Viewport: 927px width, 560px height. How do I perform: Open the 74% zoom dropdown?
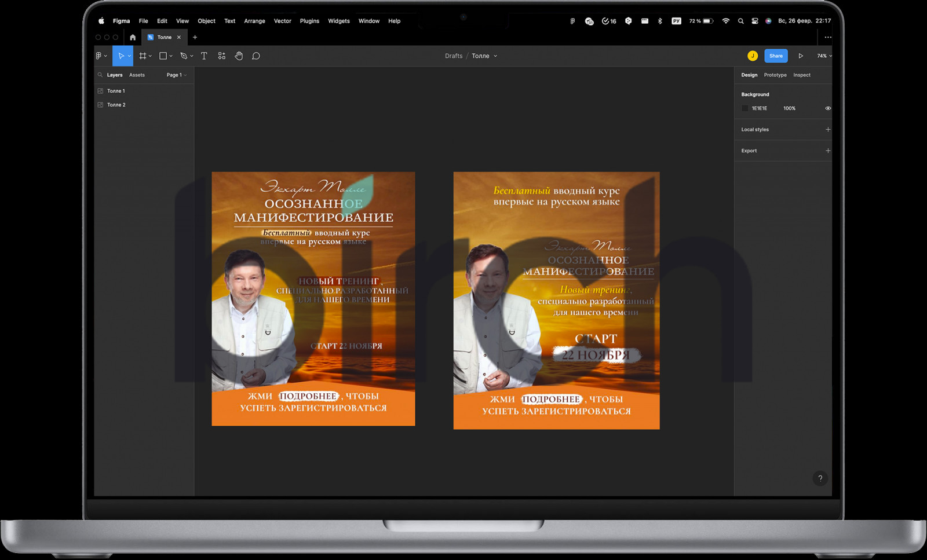pos(824,56)
